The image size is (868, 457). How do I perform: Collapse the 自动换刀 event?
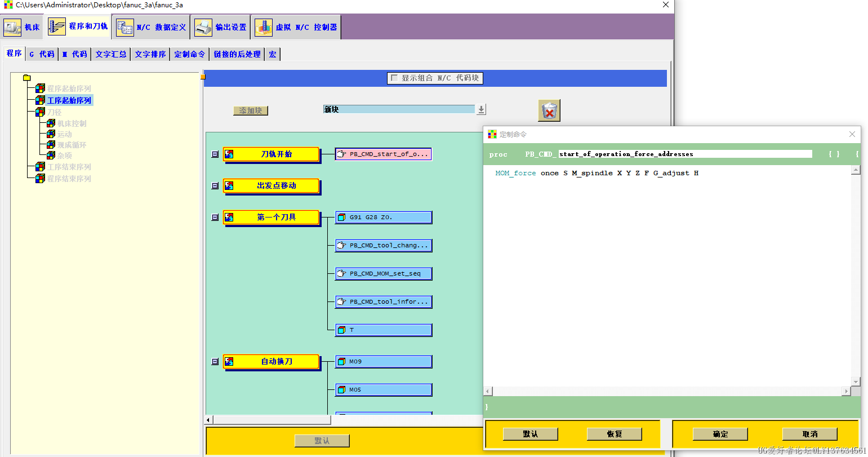coord(215,362)
